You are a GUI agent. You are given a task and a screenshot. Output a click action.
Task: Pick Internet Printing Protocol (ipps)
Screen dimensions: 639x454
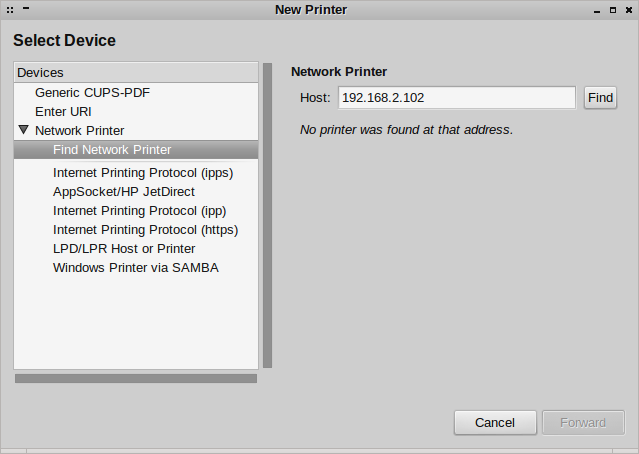[x=143, y=172]
